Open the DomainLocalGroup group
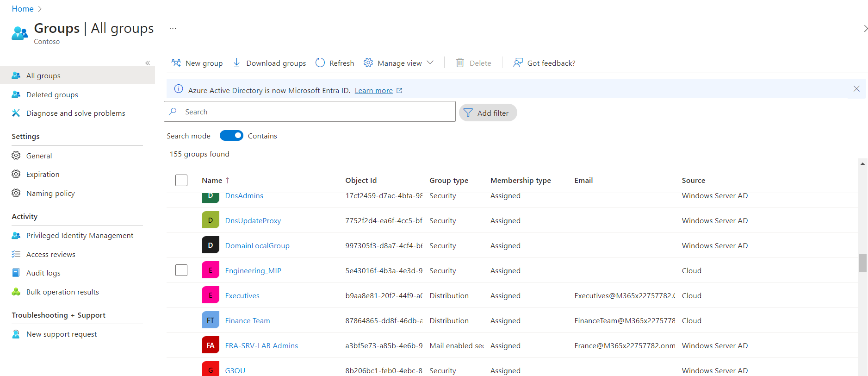The width and height of the screenshot is (868, 376). click(257, 245)
